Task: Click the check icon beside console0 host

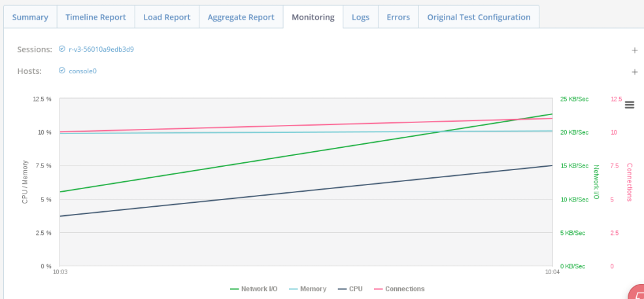Action: click(x=62, y=71)
